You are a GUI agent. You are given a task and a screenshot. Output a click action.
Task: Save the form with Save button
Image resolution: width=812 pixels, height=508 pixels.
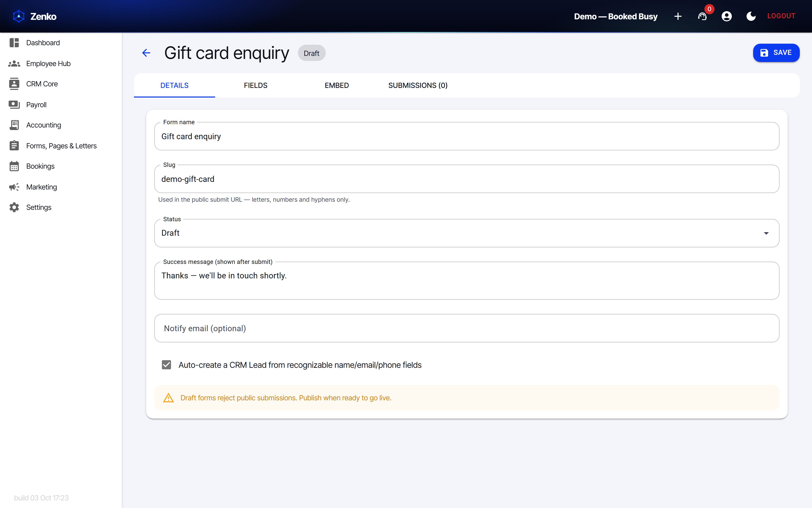776,53
